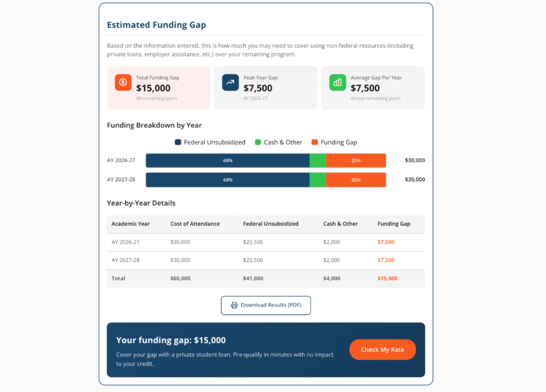Click the $15,000 total funding gap cell
The height and width of the screenshot is (392, 546).
387,278
